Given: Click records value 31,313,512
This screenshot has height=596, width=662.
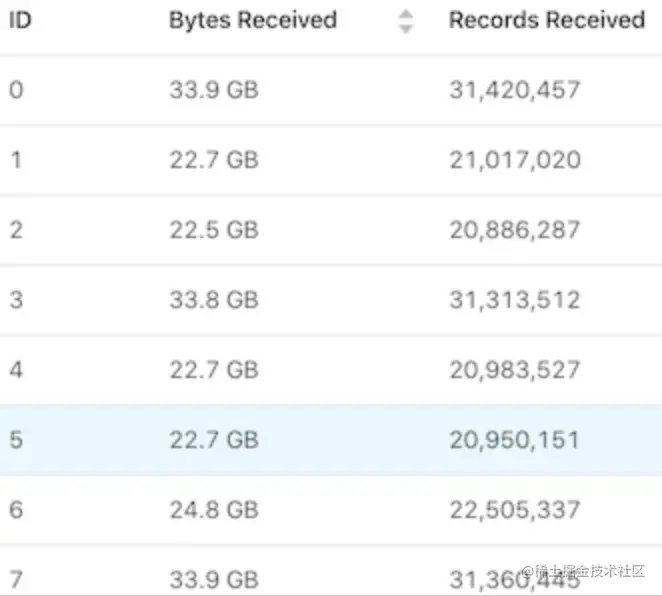Looking at the screenshot, I should click(515, 301).
